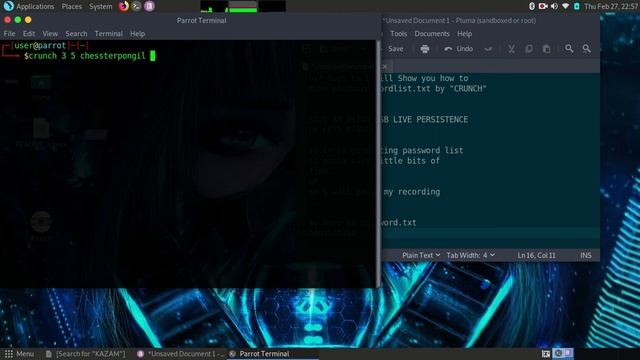Open the Documents menu in Pluma
The width and height of the screenshot is (640, 360).
pyautogui.click(x=432, y=33)
